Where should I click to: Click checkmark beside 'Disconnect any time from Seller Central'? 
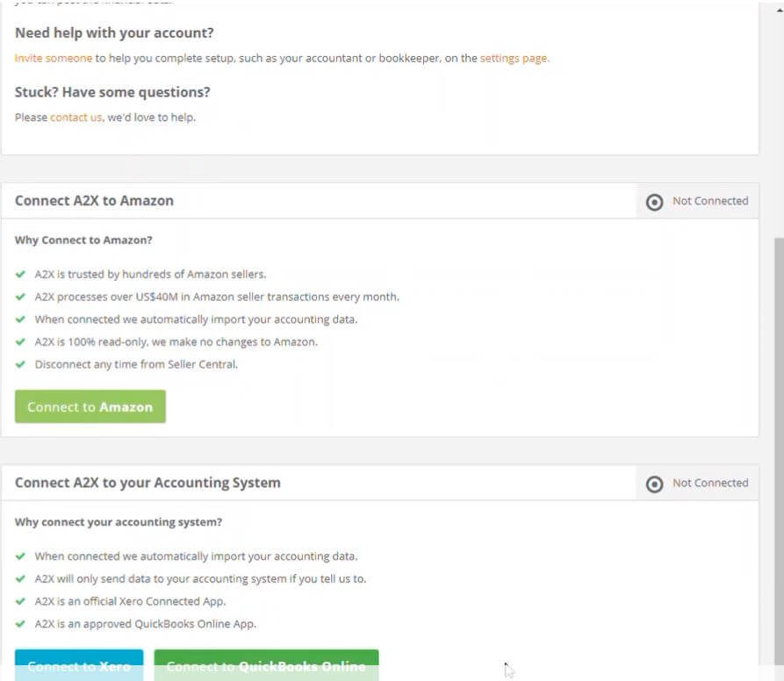click(20, 364)
